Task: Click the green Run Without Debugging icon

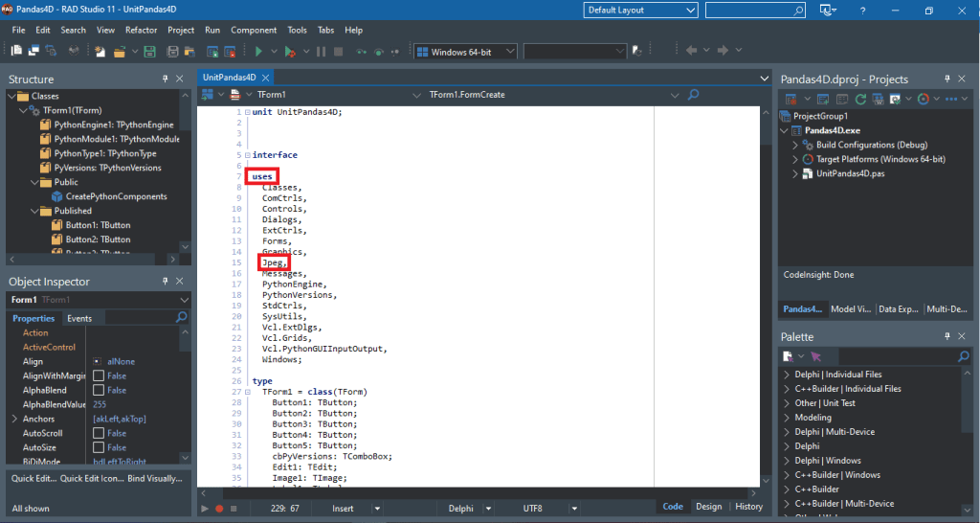Action: tap(258, 52)
